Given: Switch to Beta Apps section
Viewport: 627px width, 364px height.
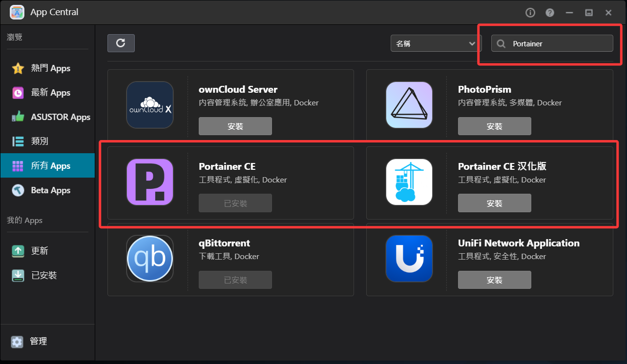Looking at the screenshot, I should pos(47,190).
